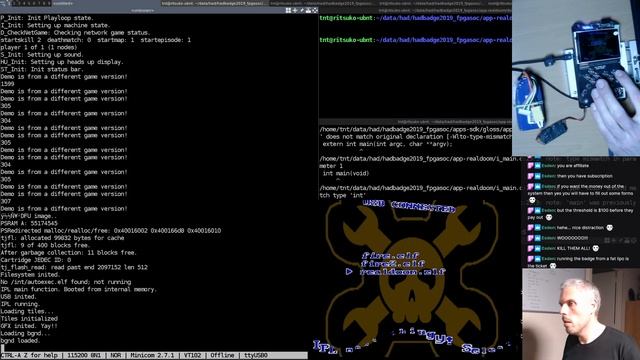
Task: Click the 'No /int/autoexec.elf found; not running' line
Action: pos(66,282)
